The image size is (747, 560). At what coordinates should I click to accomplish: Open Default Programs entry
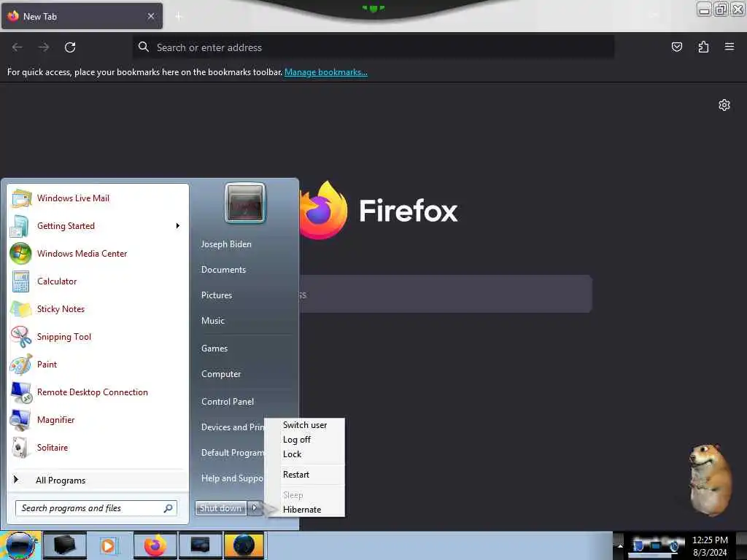232,453
